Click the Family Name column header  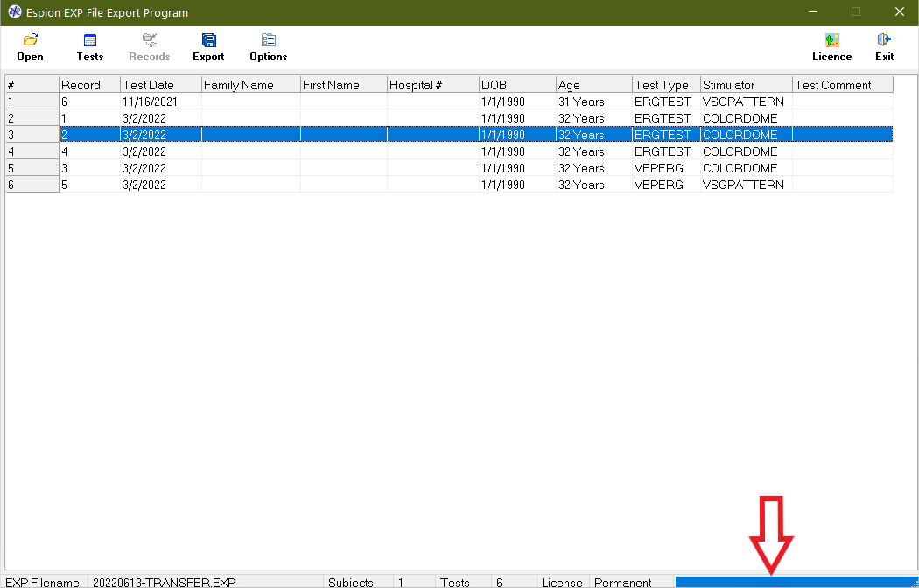(x=251, y=85)
